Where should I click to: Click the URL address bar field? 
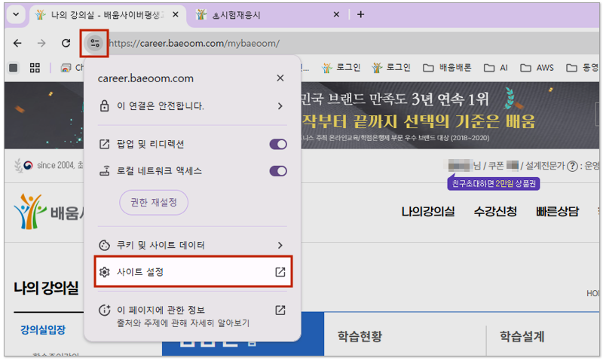point(339,44)
